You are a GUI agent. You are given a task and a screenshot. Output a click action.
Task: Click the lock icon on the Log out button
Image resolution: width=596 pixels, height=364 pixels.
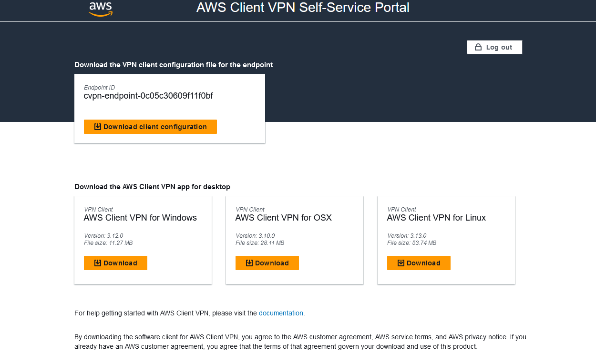tap(478, 47)
